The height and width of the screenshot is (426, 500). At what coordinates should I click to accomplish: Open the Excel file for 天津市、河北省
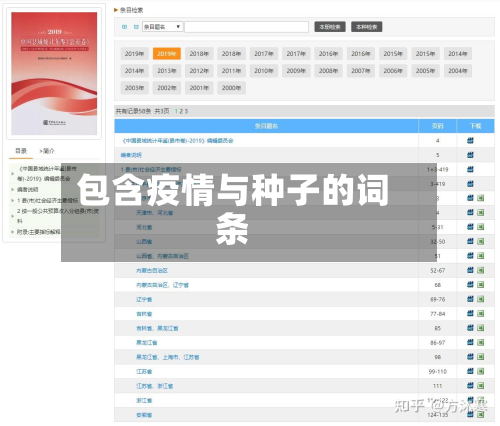point(480,213)
